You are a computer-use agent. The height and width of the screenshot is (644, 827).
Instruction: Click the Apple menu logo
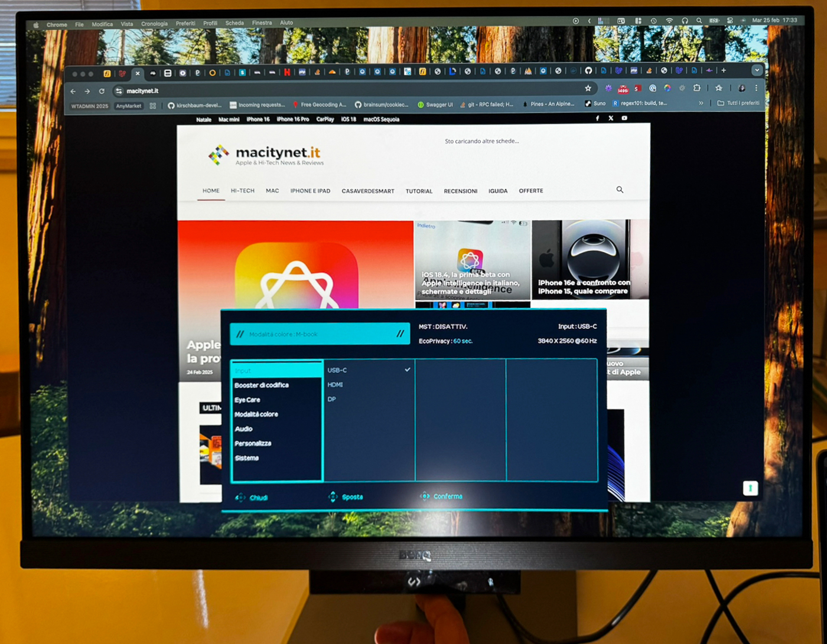click(x=35, y=25)
